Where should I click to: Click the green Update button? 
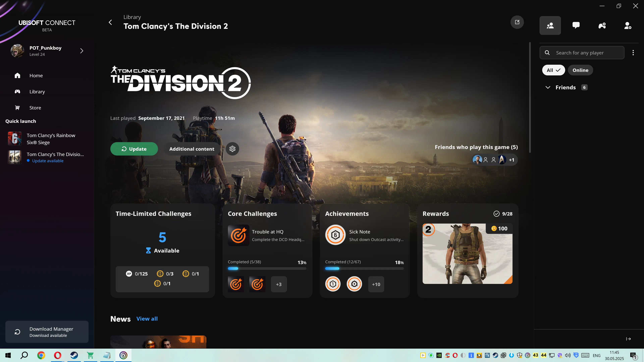[x=134, y=149]
